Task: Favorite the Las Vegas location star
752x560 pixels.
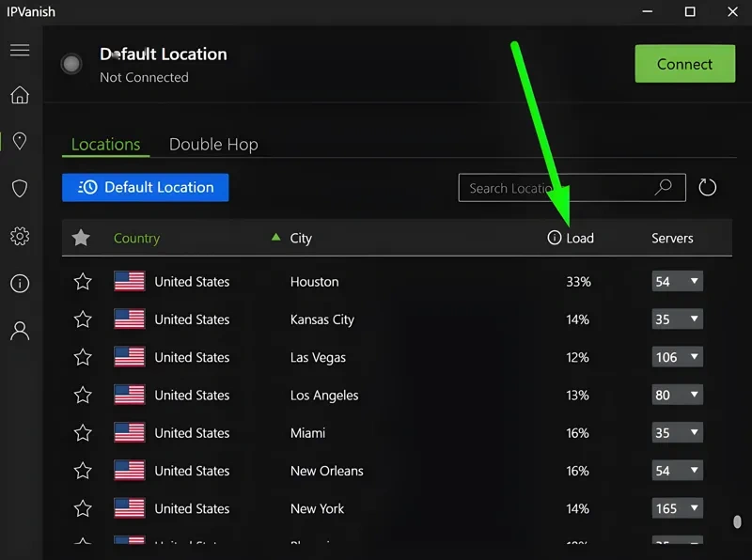Action: tap(83, 357)
